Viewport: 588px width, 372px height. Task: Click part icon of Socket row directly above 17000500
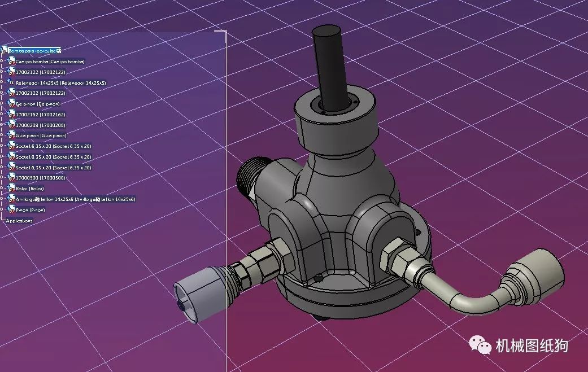(11, 167)
